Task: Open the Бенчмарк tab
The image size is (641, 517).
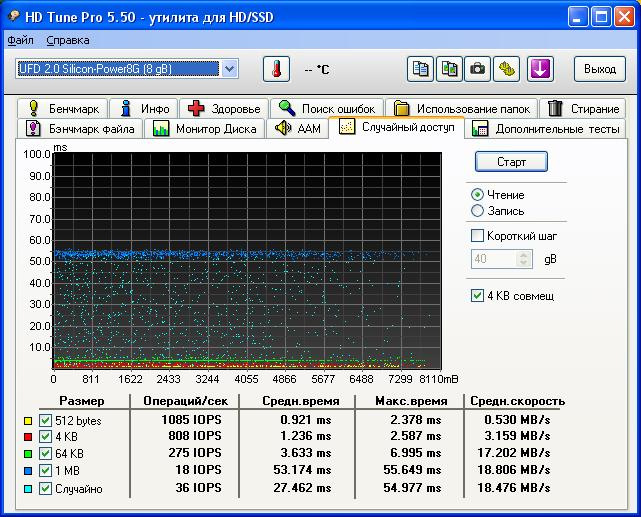Action: [x=63, y=109]
